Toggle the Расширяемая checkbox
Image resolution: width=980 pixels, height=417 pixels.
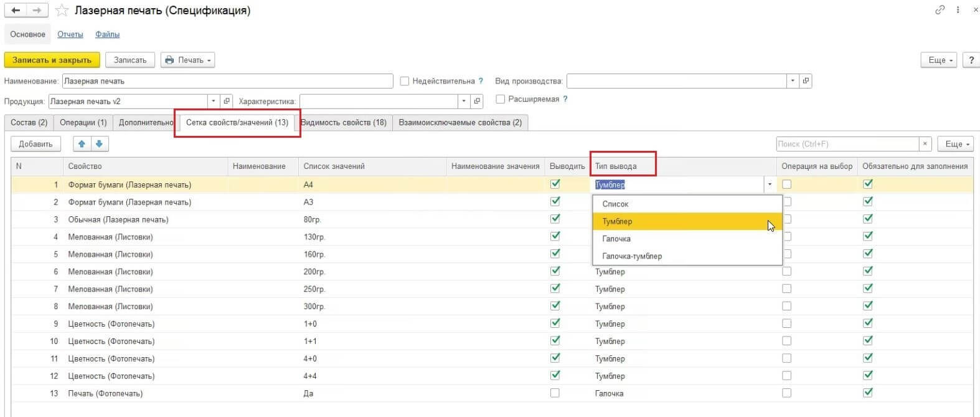[x=500, y=99]
